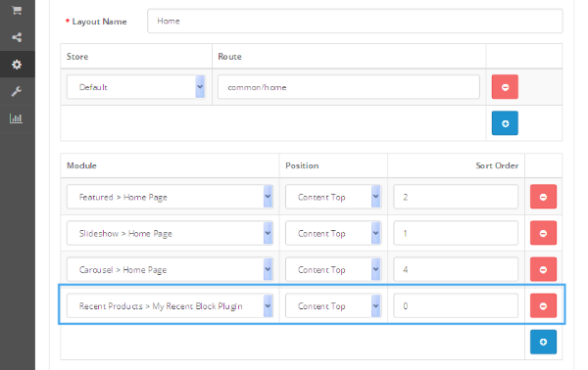The width and height of the screenshot is (588, 370).
Task: Remove the Carousel > Home Page module
Action: [543, 269]
